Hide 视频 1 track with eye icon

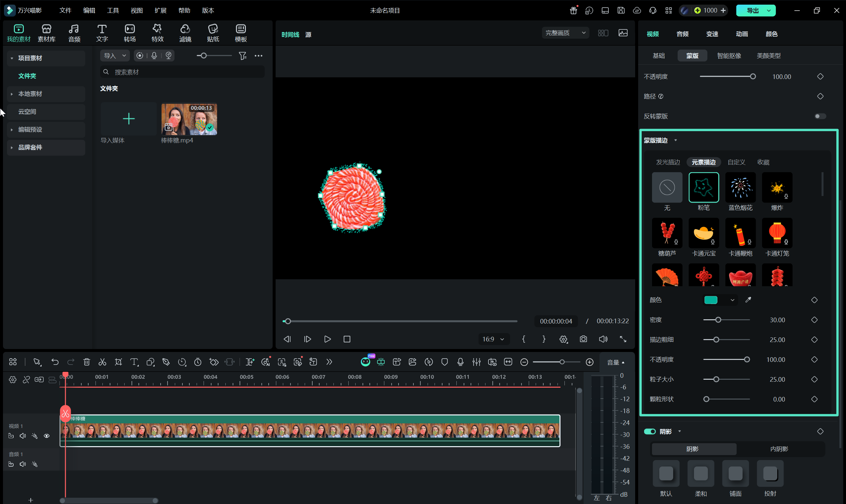47,436
